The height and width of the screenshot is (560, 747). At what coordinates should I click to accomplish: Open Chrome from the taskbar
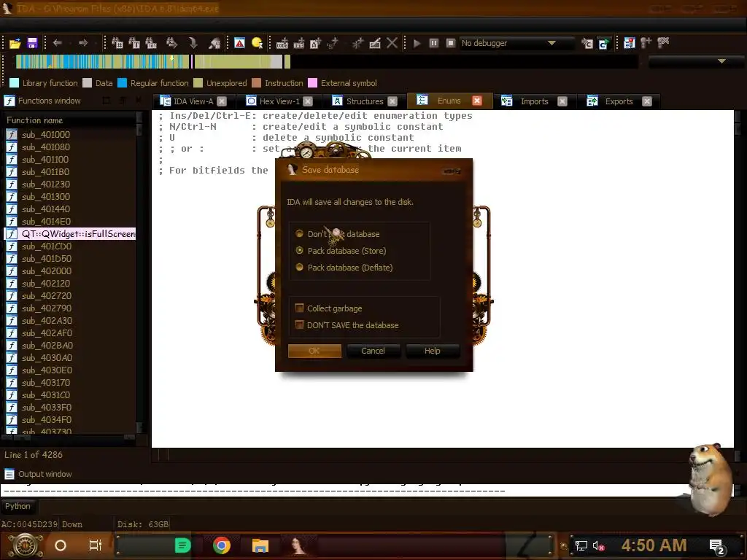(x=222, y=545)
